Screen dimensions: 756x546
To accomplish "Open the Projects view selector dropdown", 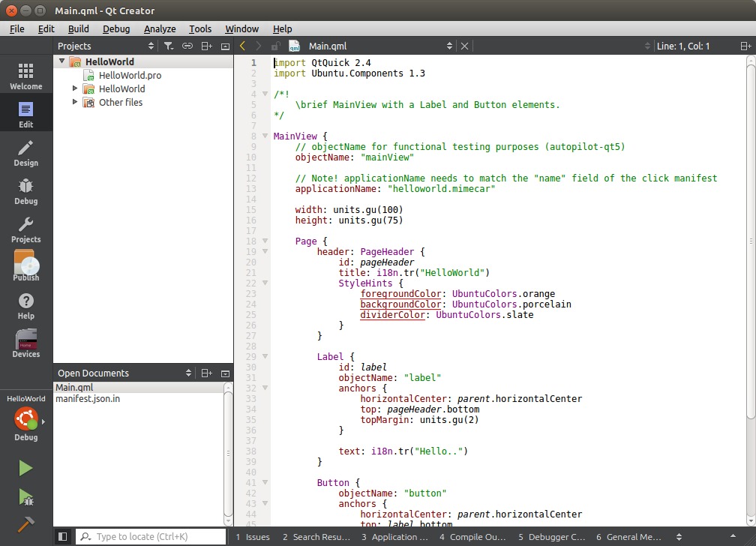I will tap(151, 46).
